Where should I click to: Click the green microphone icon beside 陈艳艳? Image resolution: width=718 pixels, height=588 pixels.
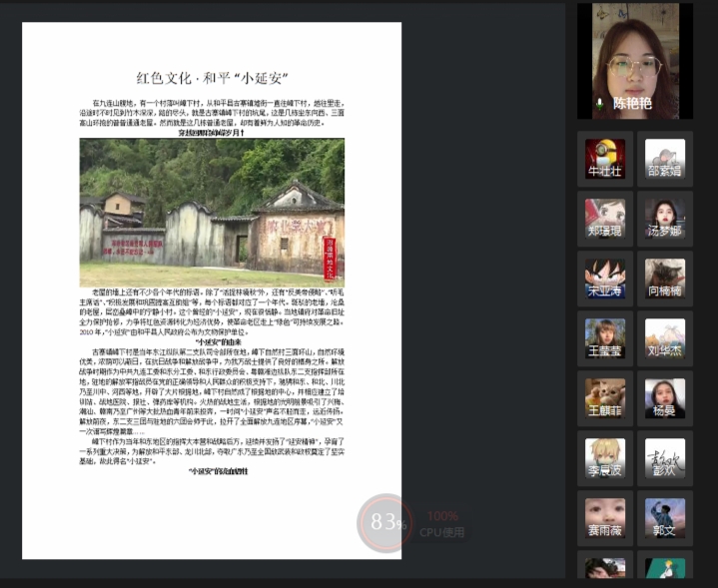pos(599,103)
